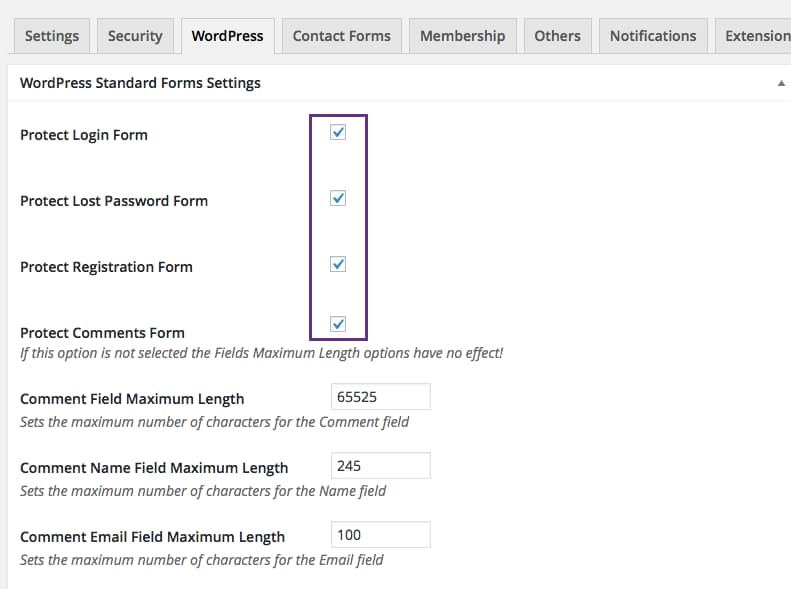
Task: Select the Comment Email Field Maximum Length input
Action: tap(380, 535)
